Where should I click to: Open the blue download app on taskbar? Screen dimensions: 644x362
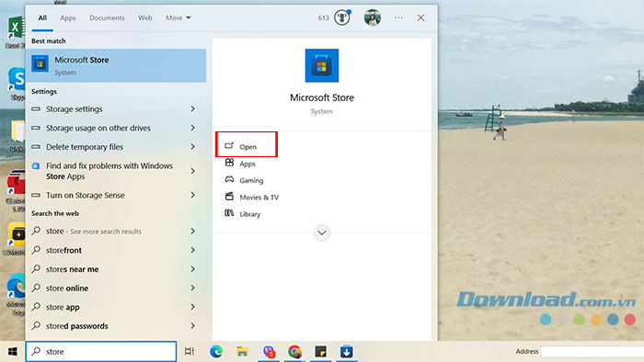coord(346,351)
